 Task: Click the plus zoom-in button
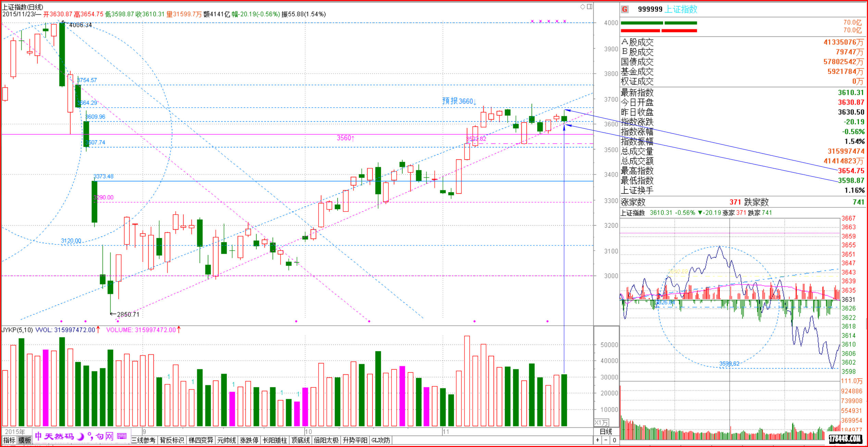598,440
